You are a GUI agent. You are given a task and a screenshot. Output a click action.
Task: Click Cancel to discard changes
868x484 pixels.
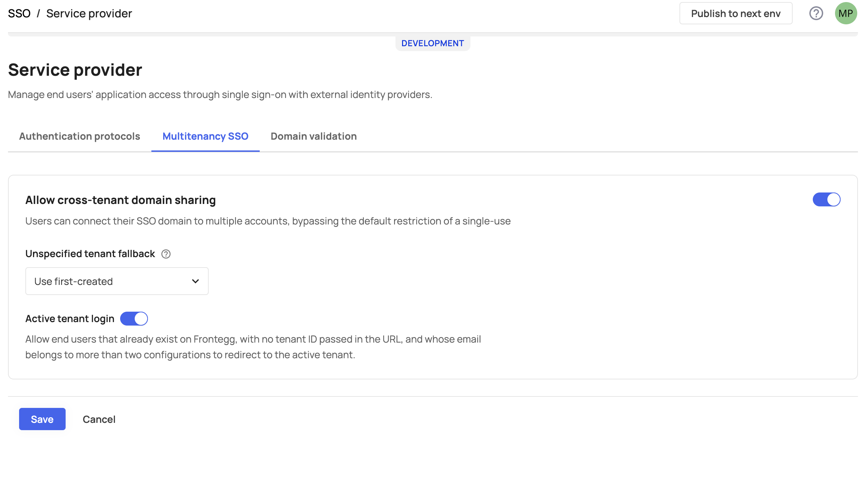(99, 419)
